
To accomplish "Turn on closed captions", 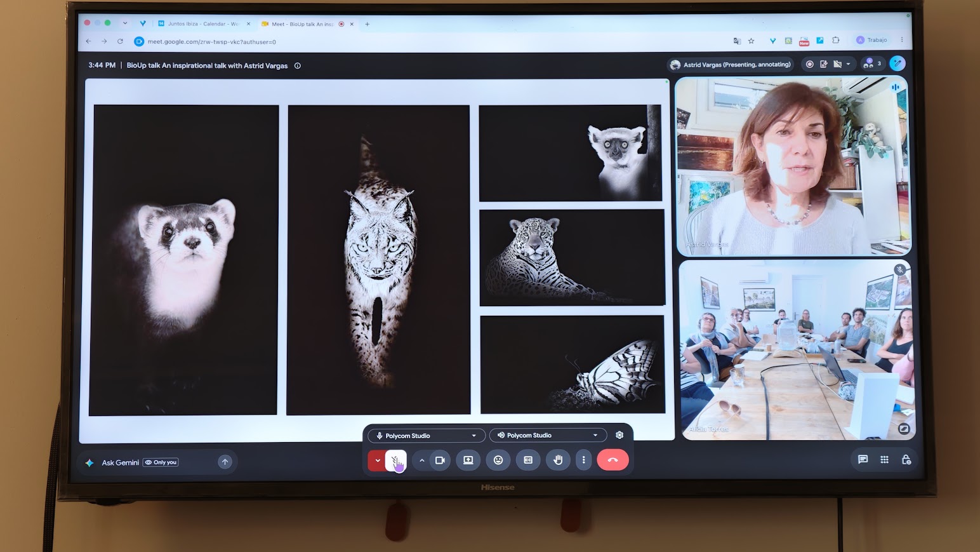I will (x=528, y=460).
